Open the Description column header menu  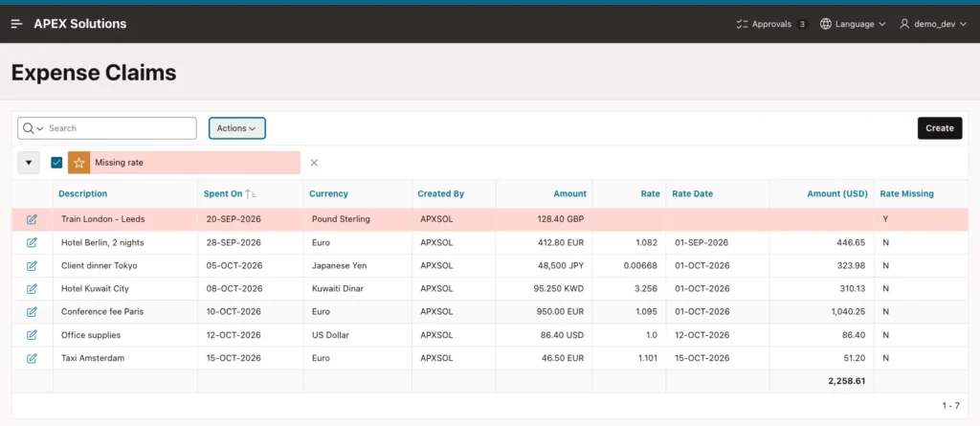(x=83, y=194)
